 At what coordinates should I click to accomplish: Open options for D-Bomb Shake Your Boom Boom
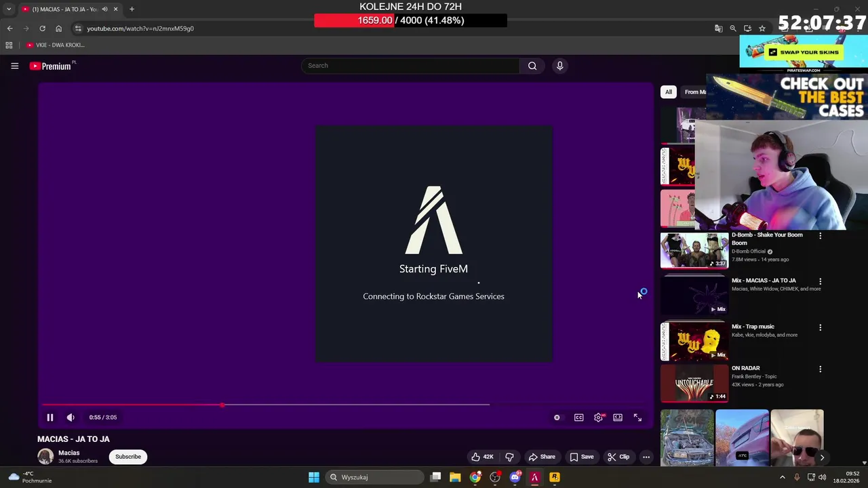tap(820, 236)
